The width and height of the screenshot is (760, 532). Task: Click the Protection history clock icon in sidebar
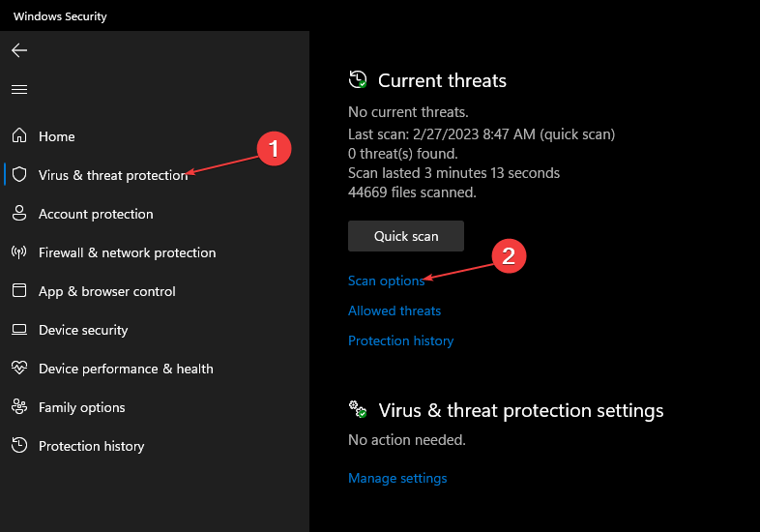pyautogui.click(x=19, y=446)
